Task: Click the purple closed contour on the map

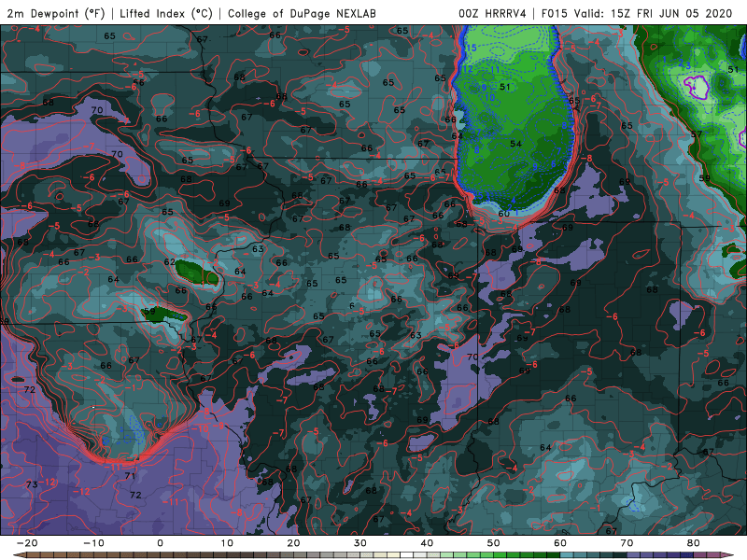Action: click(697, 87)
